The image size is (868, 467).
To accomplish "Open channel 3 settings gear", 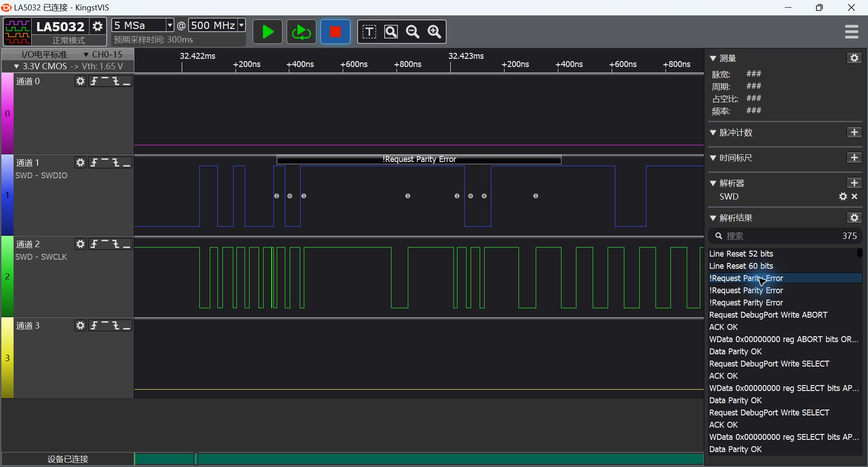I will click(x=80, y=325).
